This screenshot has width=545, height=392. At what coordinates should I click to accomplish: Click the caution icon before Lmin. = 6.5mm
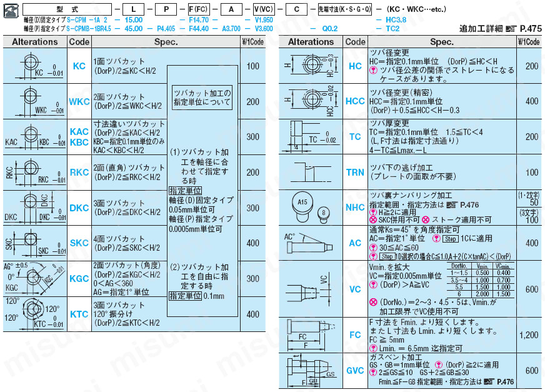[373, 348]
